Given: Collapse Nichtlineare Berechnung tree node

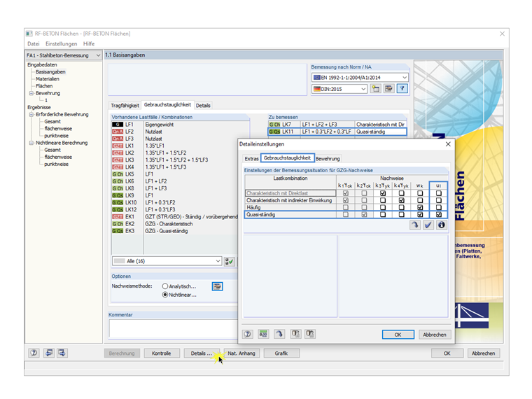Looking at the screenshot, I should pos(31,143).
